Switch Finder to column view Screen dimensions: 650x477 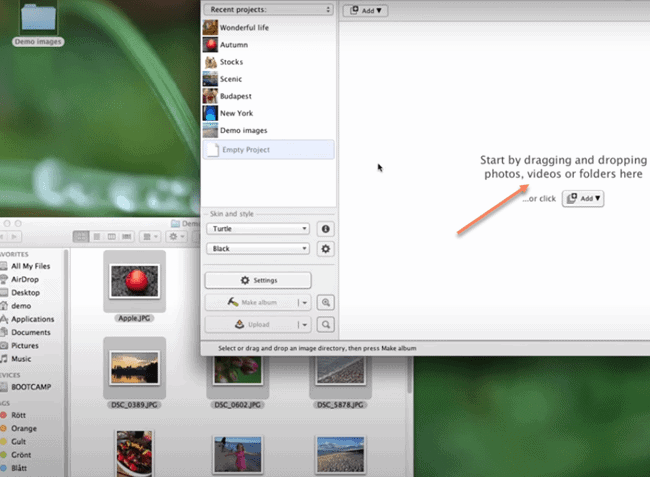pyautogui.click(x=110, y=236)
